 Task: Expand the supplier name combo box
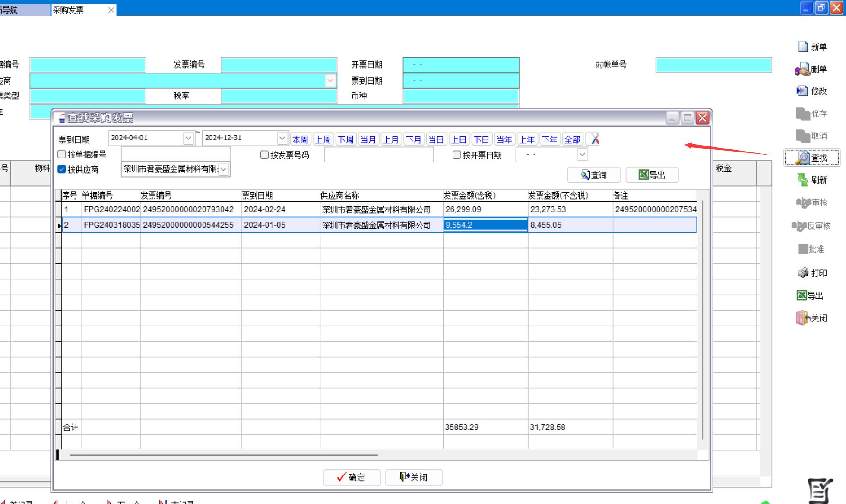[224, 170]
